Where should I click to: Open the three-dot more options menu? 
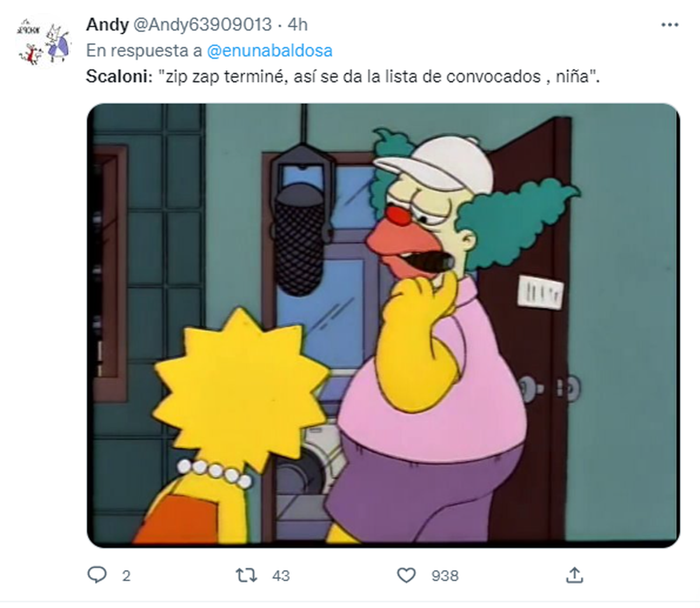coord(669,25)
